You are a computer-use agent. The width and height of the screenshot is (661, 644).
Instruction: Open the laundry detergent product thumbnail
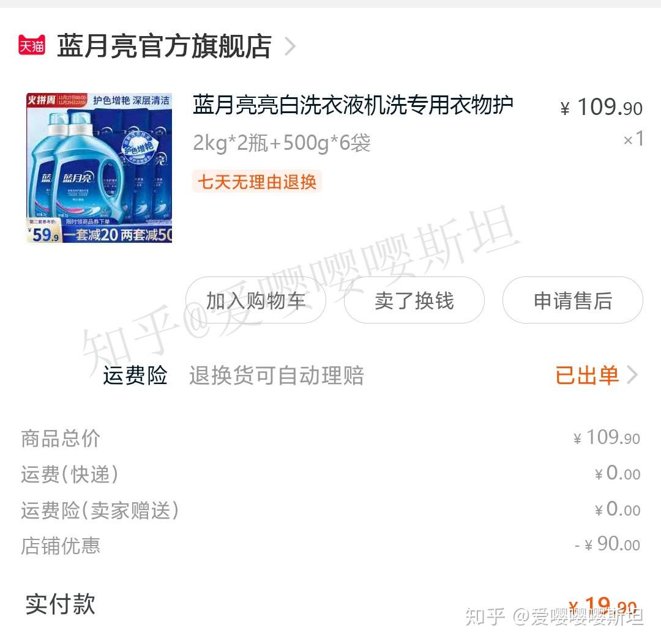(99, 168)
